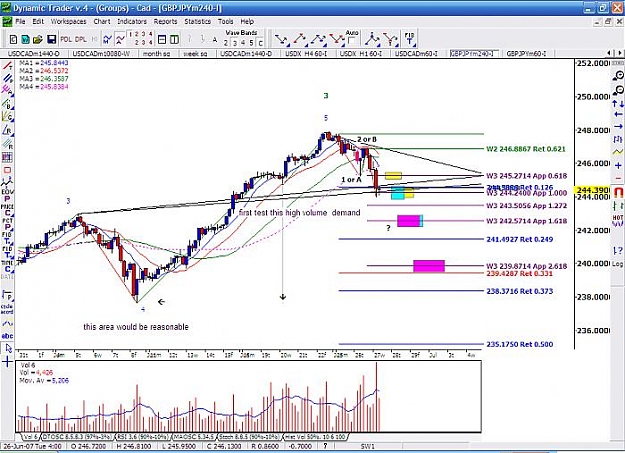Click the PDL toolbar button
The height and width of the screenshot is (453, 625).
pos(66,39)
